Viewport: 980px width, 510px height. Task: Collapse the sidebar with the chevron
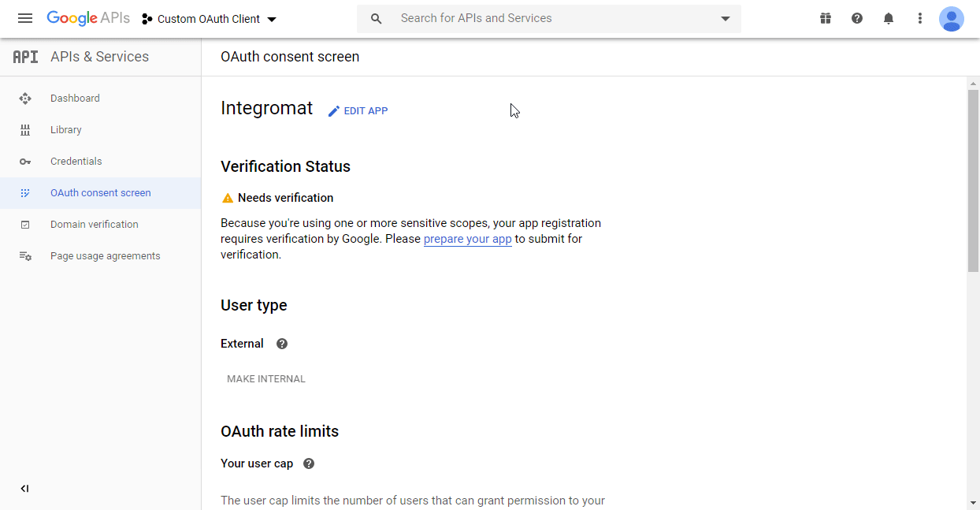coord(24,488)
